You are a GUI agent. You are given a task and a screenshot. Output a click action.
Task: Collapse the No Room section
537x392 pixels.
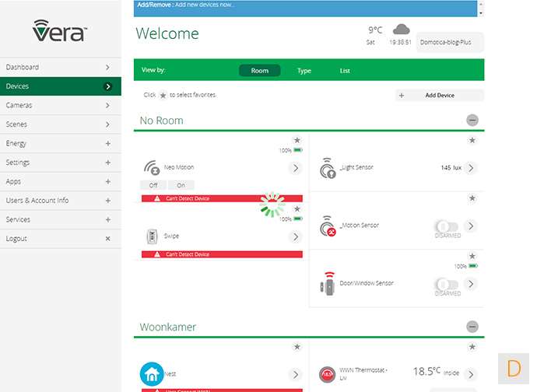472,121
